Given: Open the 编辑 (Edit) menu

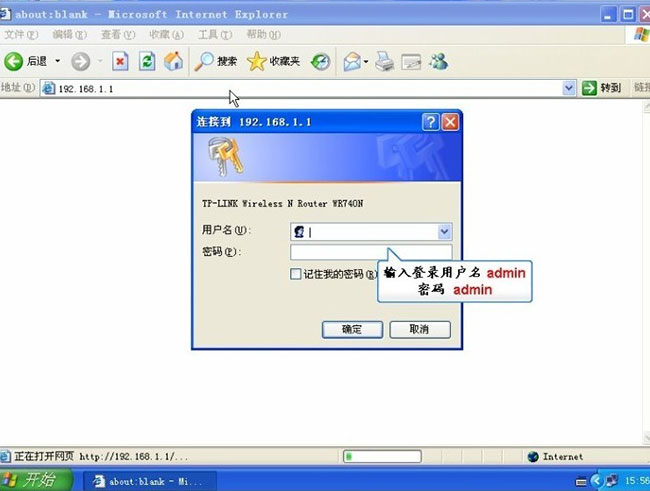Looking at the screenshot, I should 69,34.
